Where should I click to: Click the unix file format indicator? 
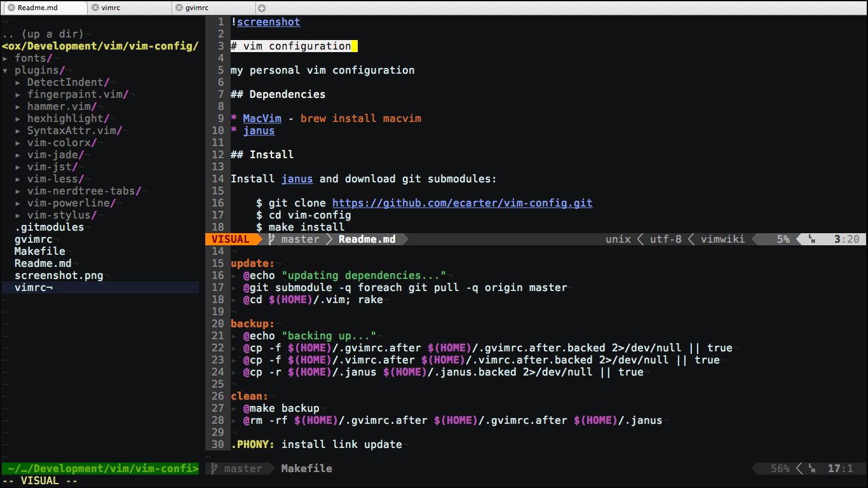pos(617,239)
